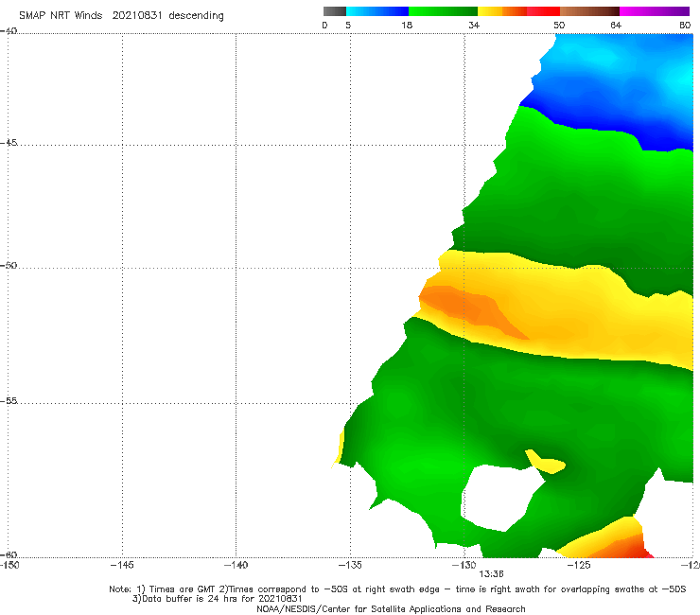Click the 'Data buffer is 24 hrs' note line

click(x=218, y=599)
